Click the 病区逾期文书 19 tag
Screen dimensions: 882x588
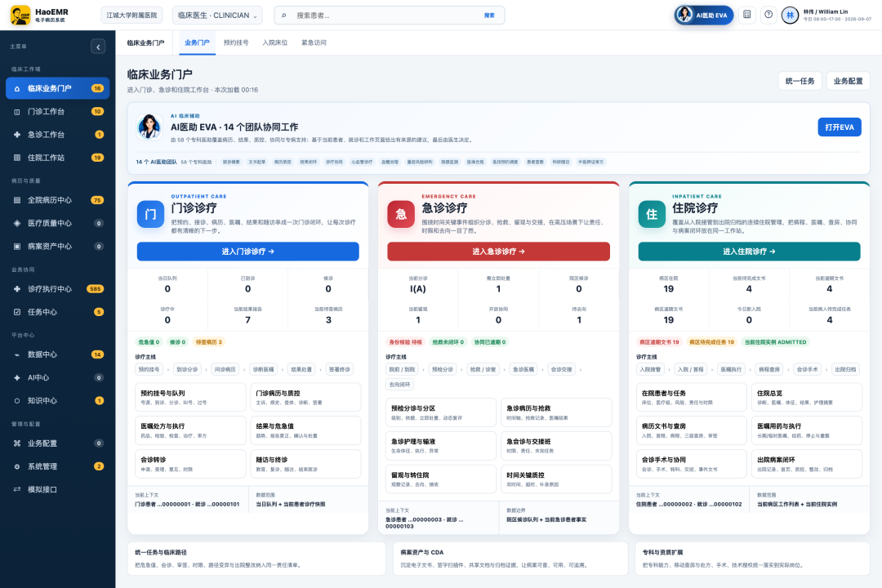click(x=659, y=342)
